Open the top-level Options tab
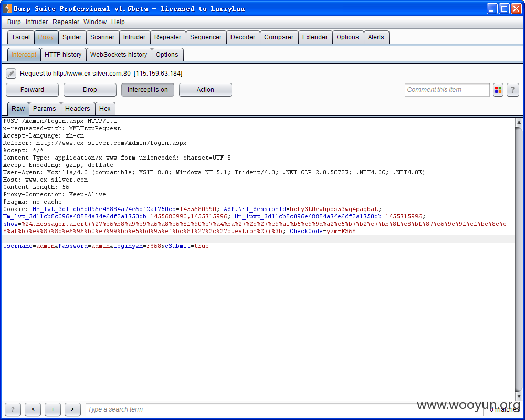The image size is (525, 420). [348, 37]
